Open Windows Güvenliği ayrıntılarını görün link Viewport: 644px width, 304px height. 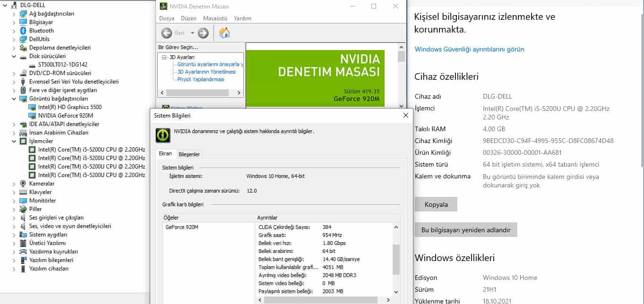click(469, 49)
